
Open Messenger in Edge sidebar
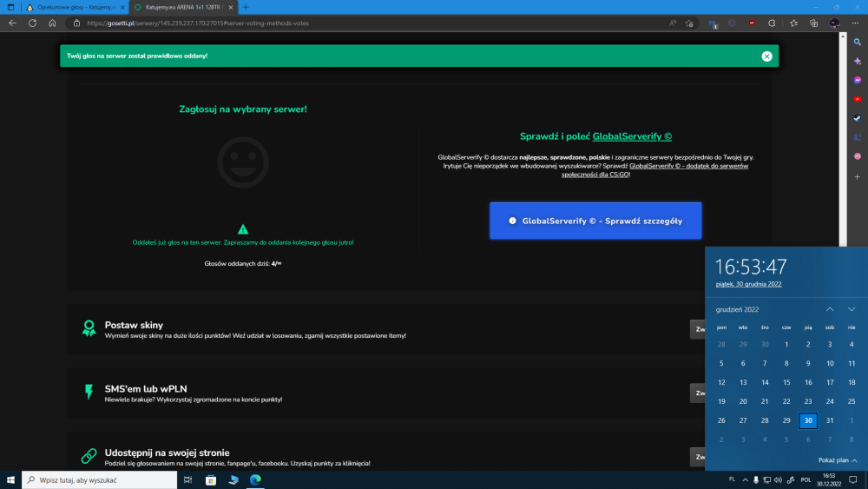click(x=858, y=80)
